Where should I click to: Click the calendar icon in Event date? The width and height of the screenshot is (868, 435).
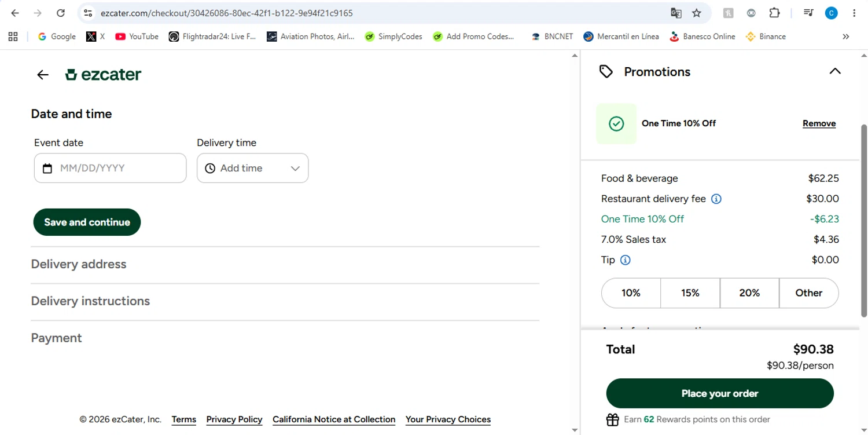47,169
